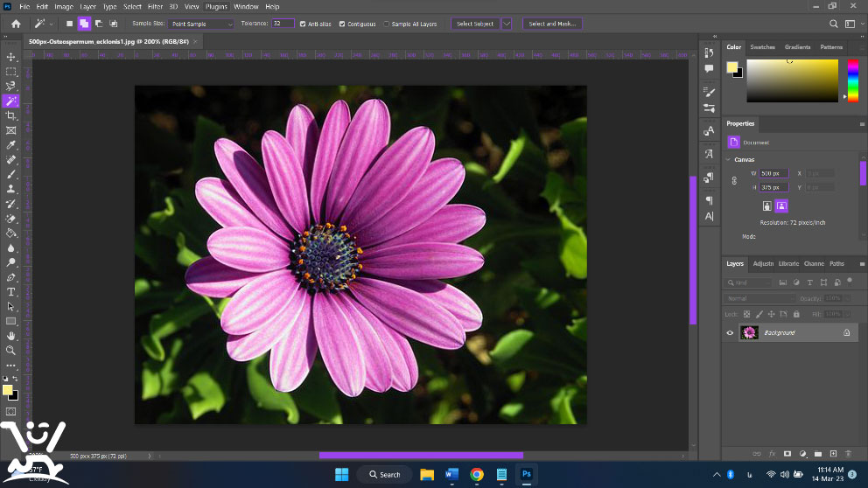Choose New Selection mode button

click(69, 24)
